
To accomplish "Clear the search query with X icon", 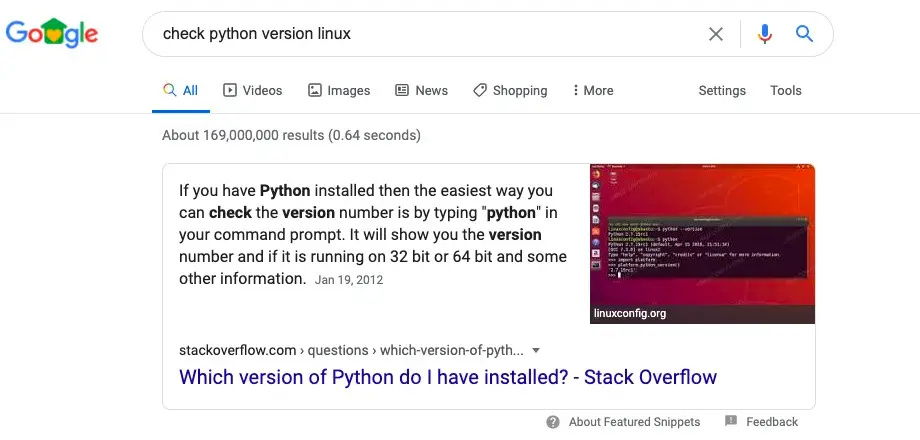I will pos(716,34).
